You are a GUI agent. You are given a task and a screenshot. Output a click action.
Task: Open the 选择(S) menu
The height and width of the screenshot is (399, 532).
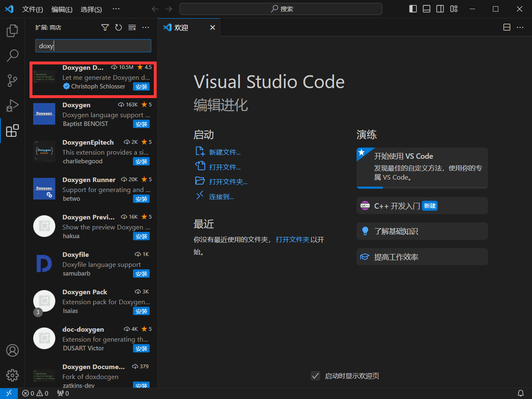pos(91,9)
